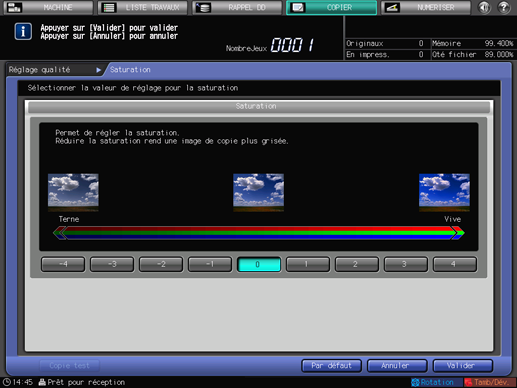Click the NombreJeux 0001 counter
The image size is (517, 388).
270,45
